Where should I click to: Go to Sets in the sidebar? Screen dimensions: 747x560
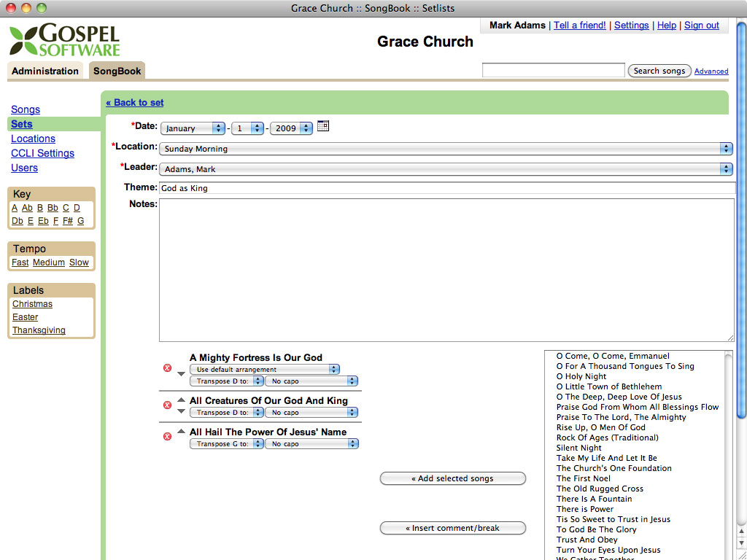[x=21, y=124]
